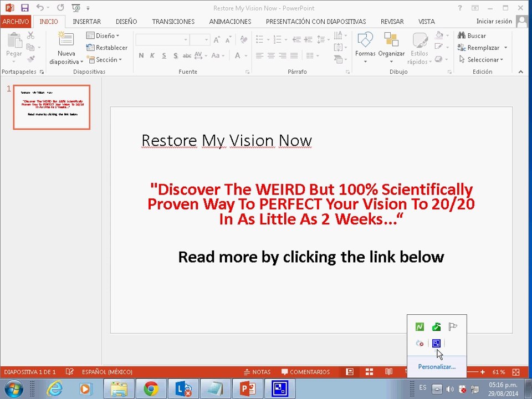Toggle bold N formatting button
The width and height of the screenshot is (532, 399).
141,55
